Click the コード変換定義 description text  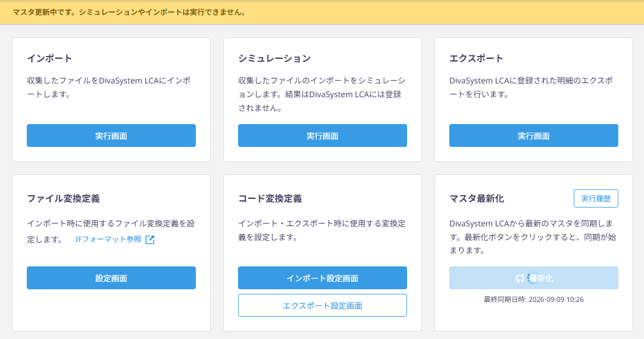[x=322, y=230]
